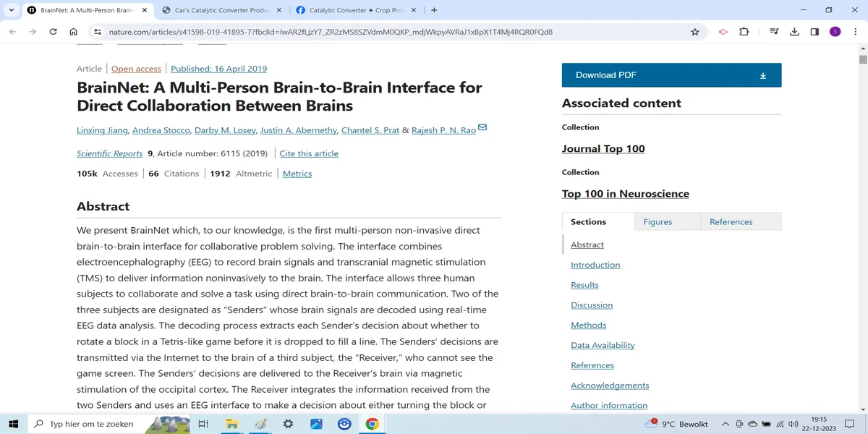Image resolution: width=868 pixels, height=434 pixels.
Task: Jump to Acknowledgements section
Action: click(610, 386)
